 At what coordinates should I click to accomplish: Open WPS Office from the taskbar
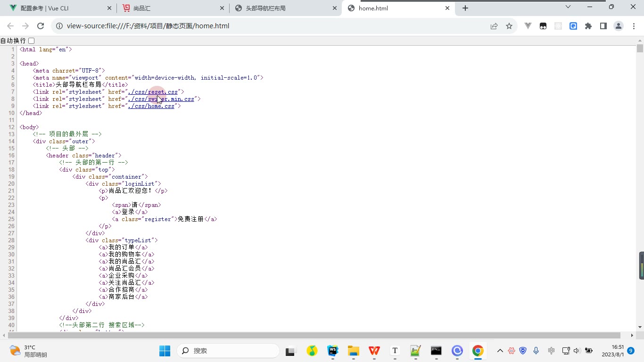click(x=374, y=351)
